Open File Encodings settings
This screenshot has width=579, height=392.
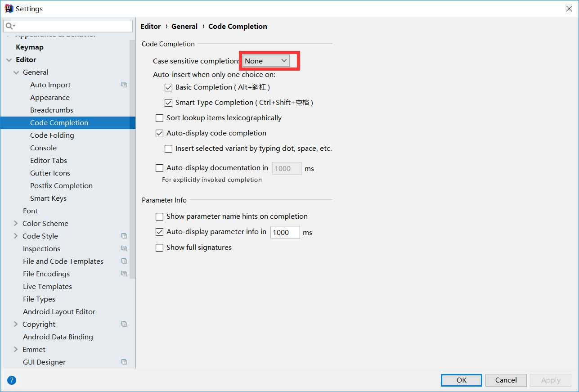point(46,274)
